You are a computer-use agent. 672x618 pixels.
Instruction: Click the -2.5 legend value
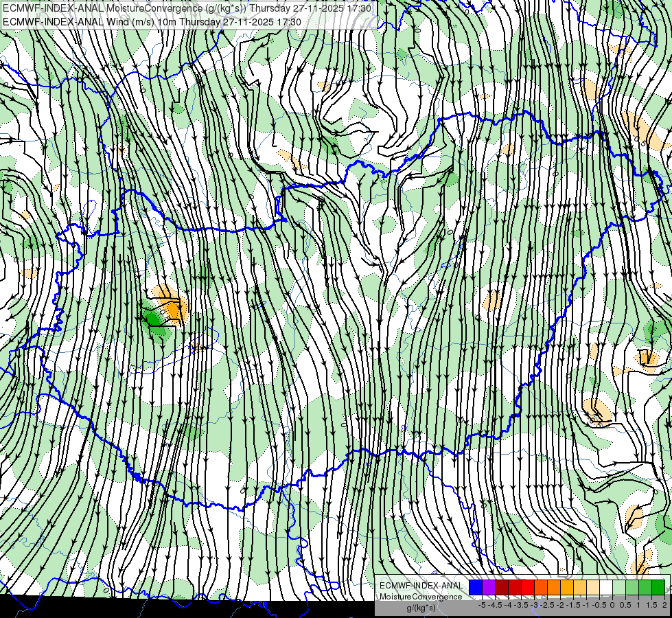click(x=547, y=605)
